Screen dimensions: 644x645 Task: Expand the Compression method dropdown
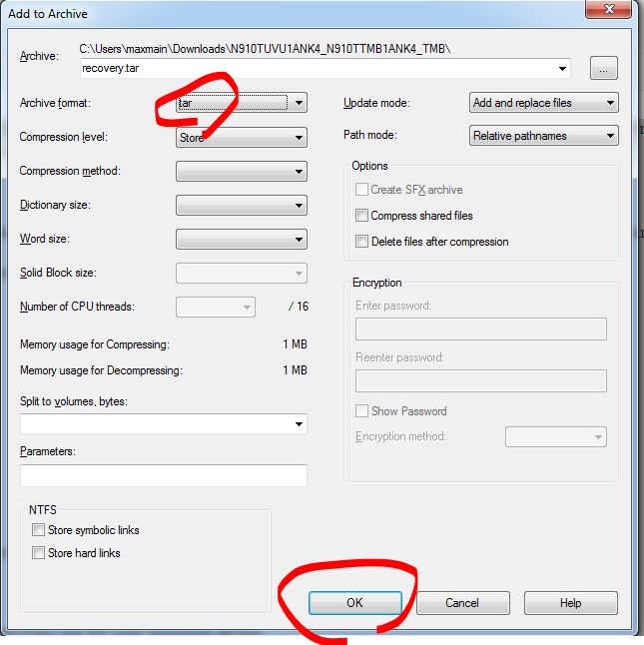pyautogui.click(x=242, y=172)
